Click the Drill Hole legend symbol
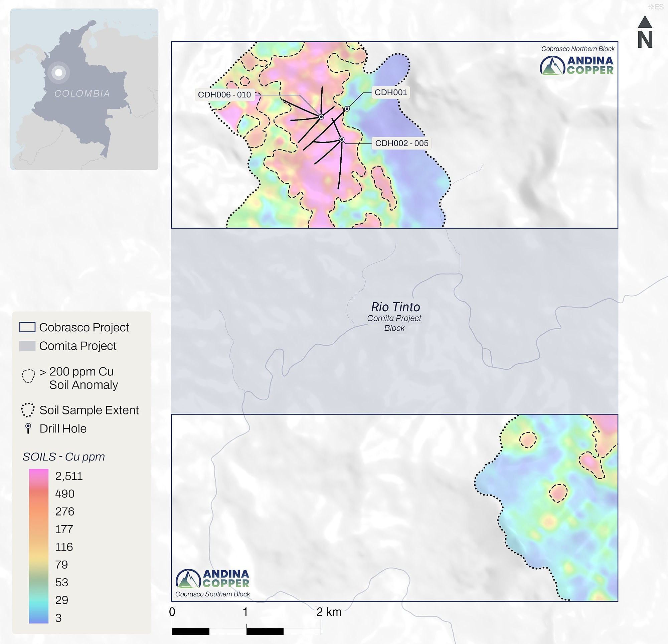Image resolution: width=668 pixels, height=644 pixels. [28, 428]
